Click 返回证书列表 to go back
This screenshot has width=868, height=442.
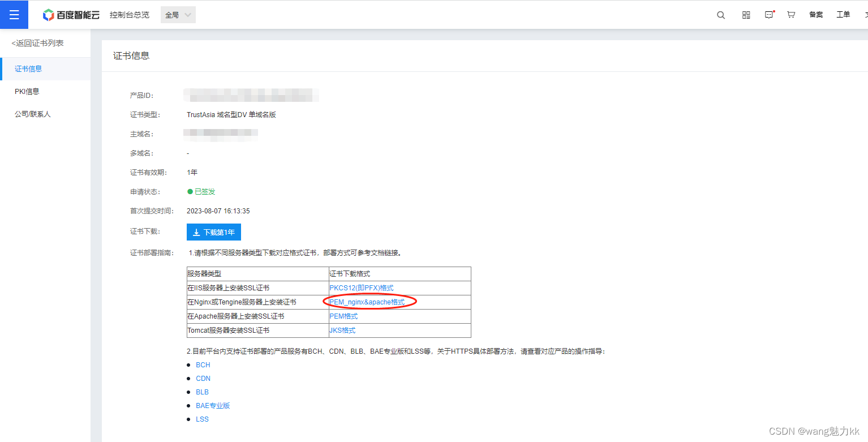(37, 42)
